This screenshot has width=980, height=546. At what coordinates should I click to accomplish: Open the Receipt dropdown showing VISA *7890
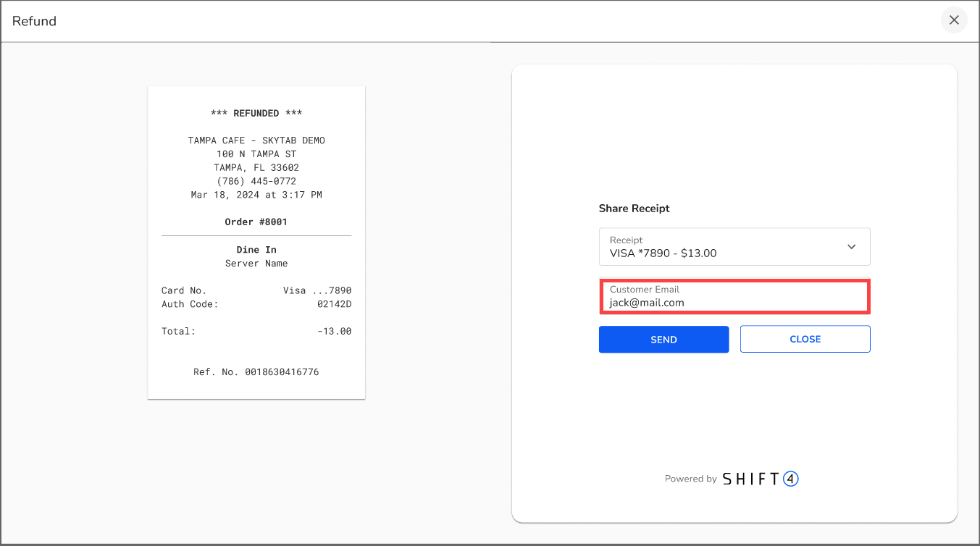coord(734,247)
